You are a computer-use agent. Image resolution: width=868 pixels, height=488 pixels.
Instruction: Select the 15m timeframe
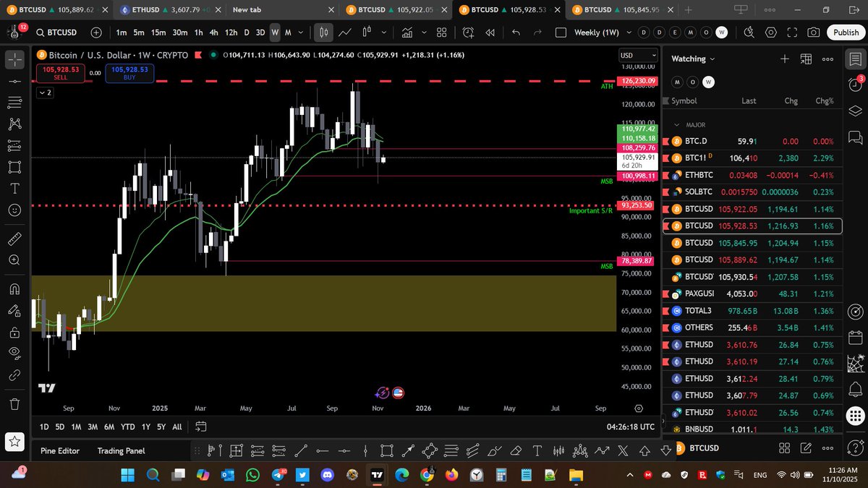click(x=158, y=33)
